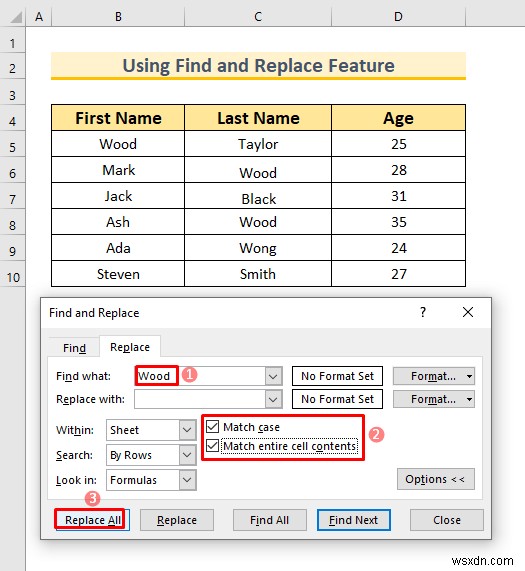Screen dimensions: 525x571
Task: Click the Select All corner triangle
Action: click(x=16, y=17)
